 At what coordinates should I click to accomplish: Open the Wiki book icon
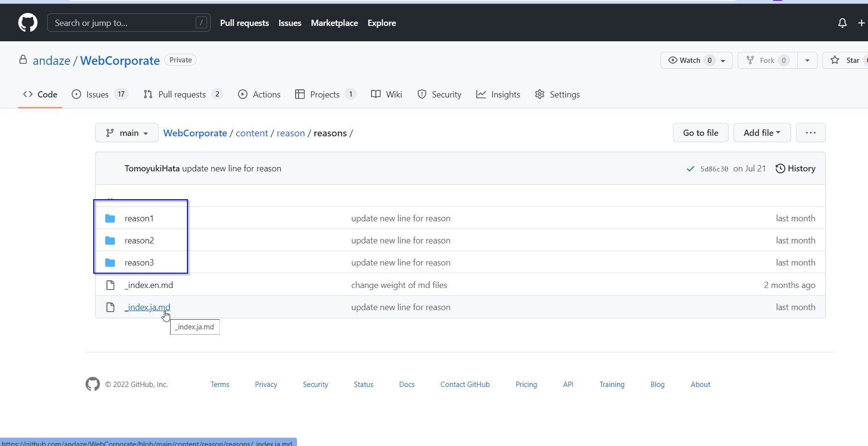pyautogui.click(x=375, y=94)
